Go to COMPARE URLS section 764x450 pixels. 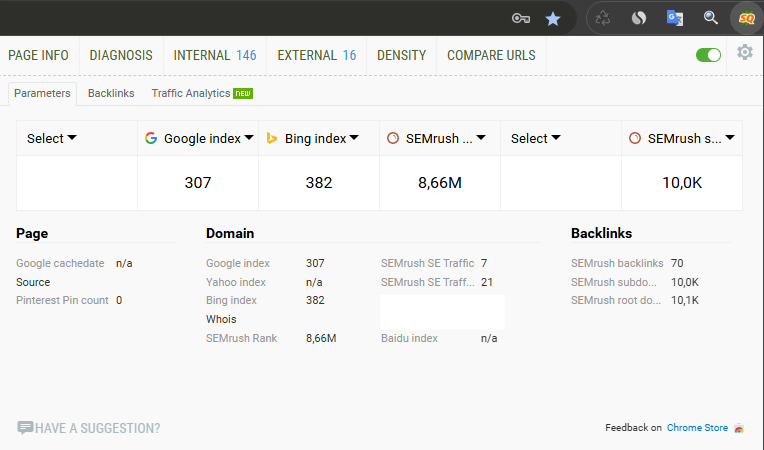point(491,55)
